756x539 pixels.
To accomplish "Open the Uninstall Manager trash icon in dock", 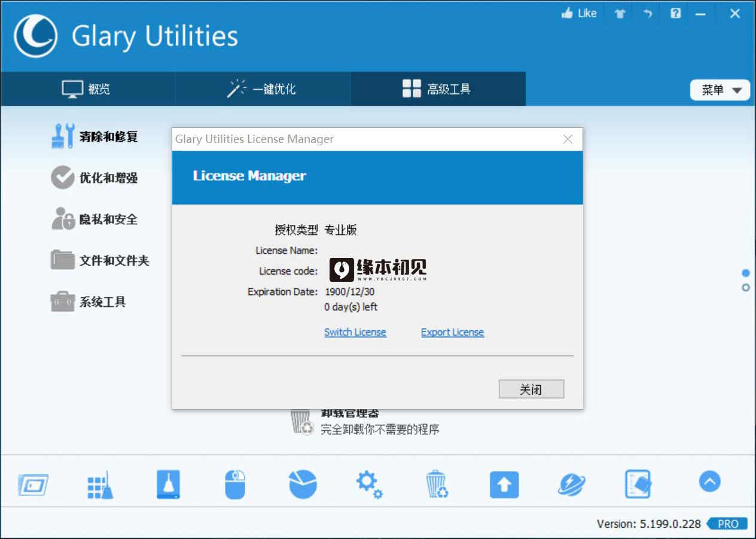I will tap(437, 484).
